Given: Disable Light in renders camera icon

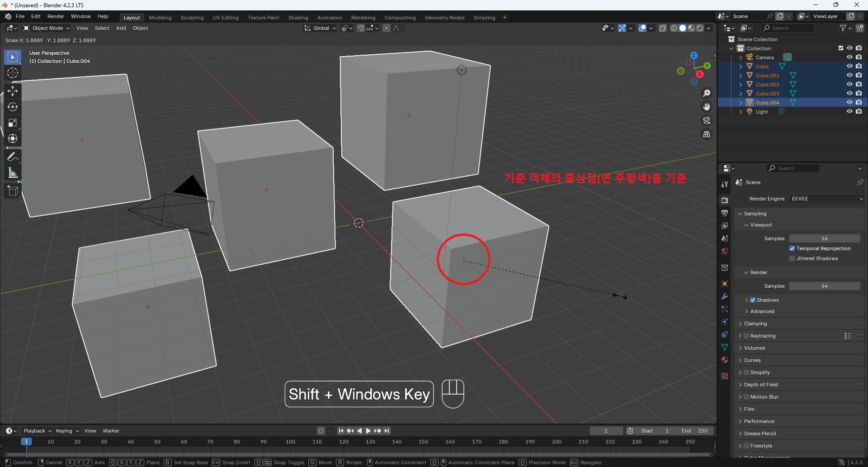Looking at the screenshot, I should [x=859, y=111].
